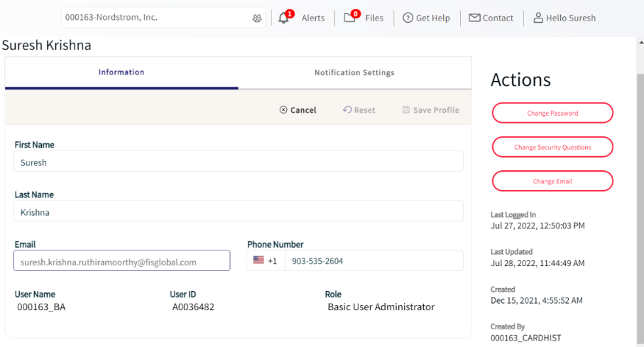Click the First Name input field

(238, 161)
